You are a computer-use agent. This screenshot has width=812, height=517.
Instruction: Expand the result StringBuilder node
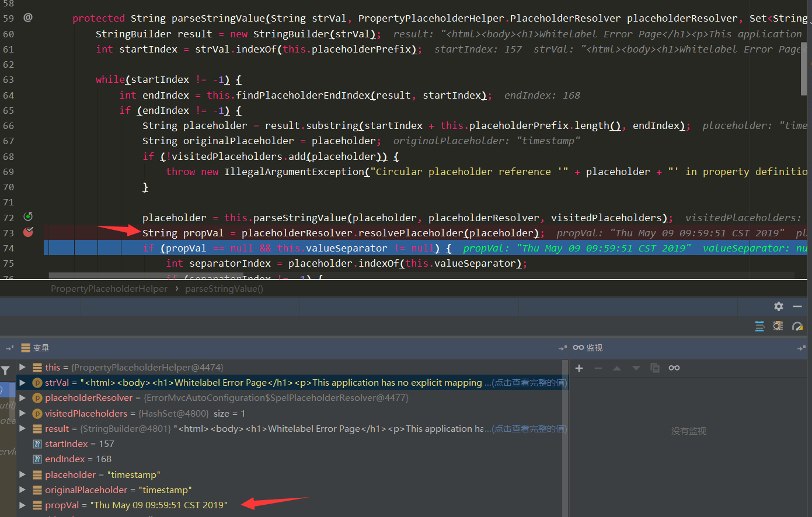[x=22, y=428]
